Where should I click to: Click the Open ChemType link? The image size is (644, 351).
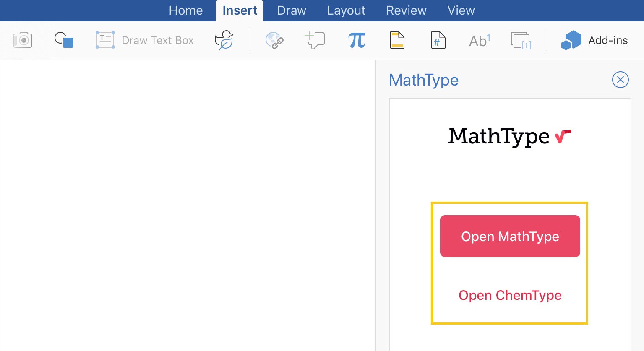tap(510, 295)
